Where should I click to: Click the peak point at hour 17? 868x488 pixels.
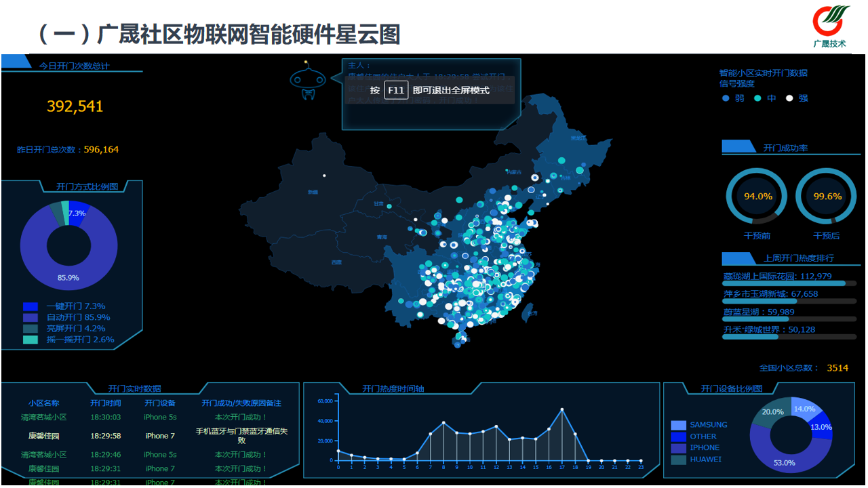point(562,409)
